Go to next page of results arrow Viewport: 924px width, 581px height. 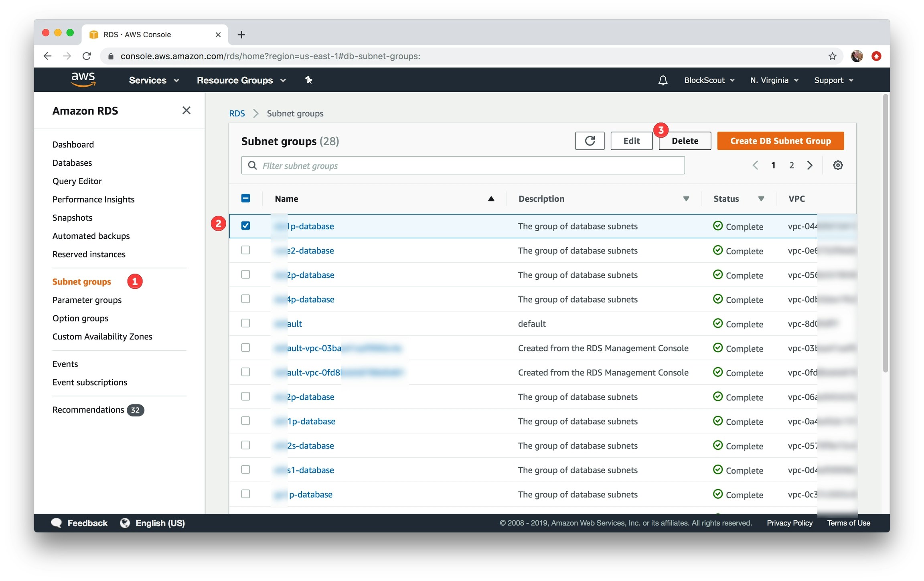point(810,165)
